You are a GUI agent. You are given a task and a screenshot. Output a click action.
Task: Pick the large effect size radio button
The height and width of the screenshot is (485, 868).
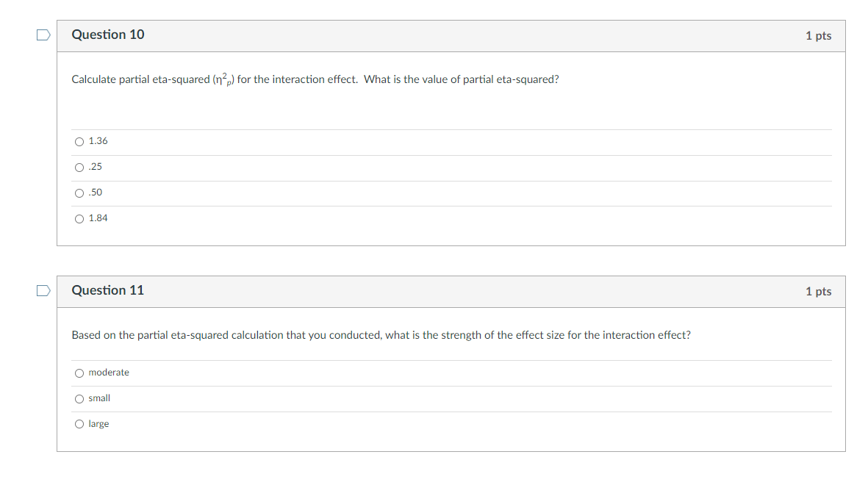tap(79, 424)
